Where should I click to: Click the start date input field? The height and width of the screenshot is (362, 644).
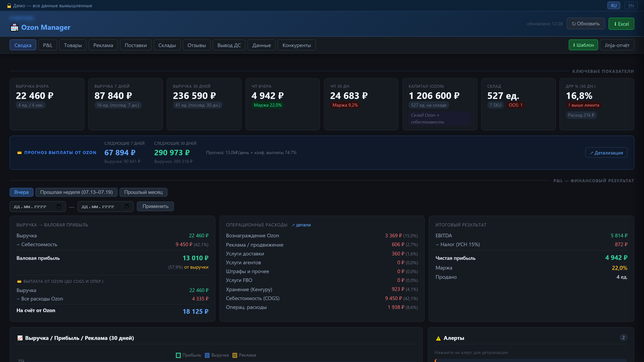(38, 206)
